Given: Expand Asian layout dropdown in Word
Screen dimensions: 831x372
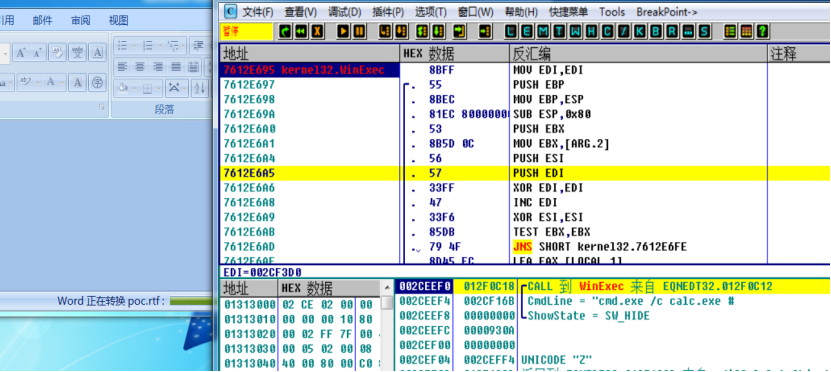Looking at the screenshot, I should 185,87.
